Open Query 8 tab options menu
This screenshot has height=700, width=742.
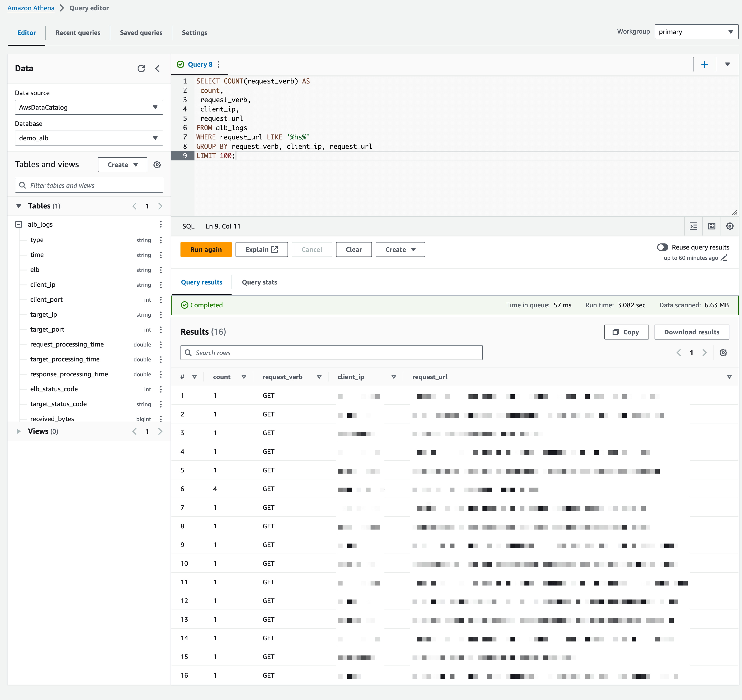point(219,65)
